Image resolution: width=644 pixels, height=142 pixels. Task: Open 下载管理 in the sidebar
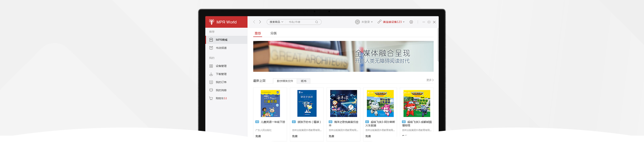pyautogui.click(x=226, y=74)
